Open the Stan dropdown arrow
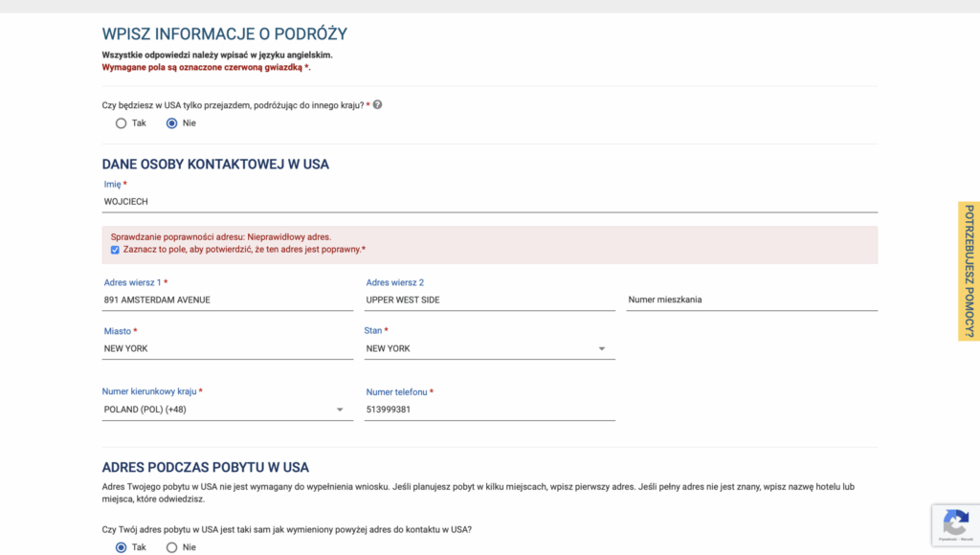Screen dimensions: 980x555 [x=602, y=349]
